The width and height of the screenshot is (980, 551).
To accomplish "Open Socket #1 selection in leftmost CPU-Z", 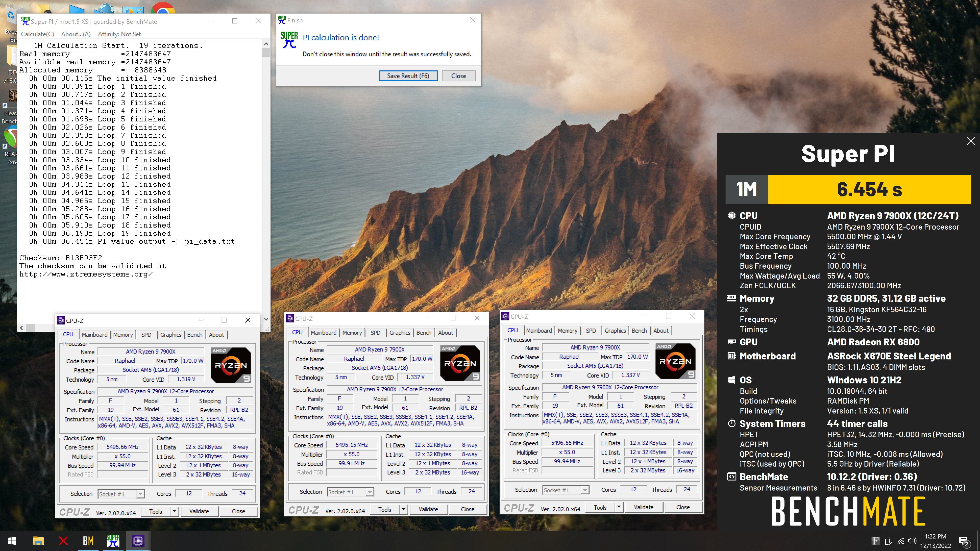I will [121, 494].
